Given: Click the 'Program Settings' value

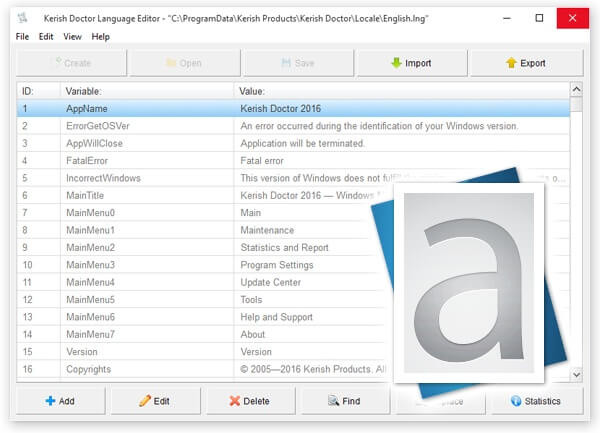Looking at the screenshot, I should pyautogui.click(x=277, y=265).
